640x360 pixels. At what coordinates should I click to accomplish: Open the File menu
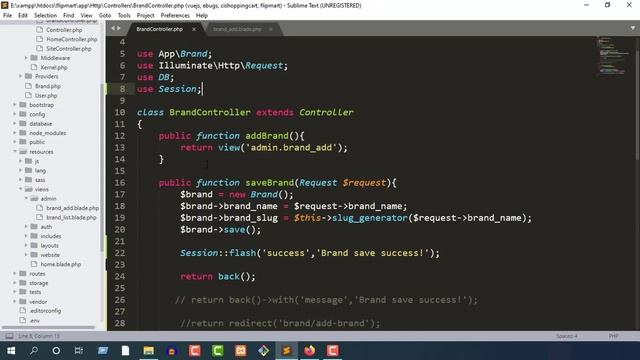(x=7, y=16)
